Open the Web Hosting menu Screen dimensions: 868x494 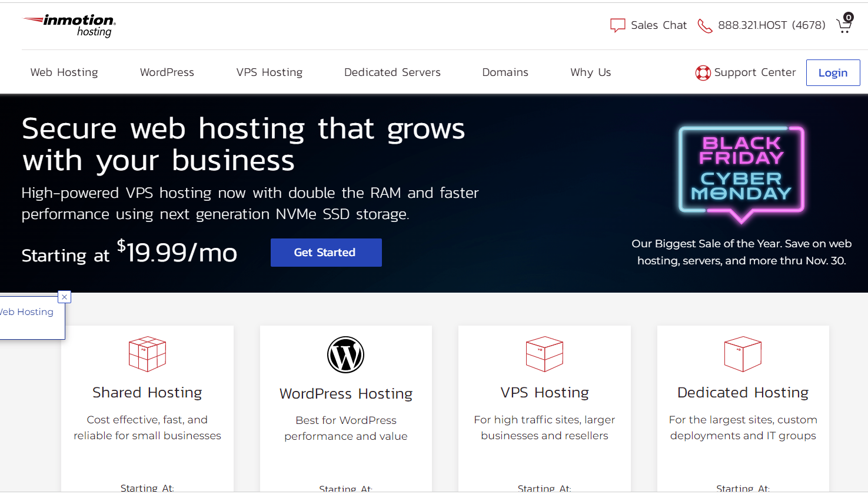64,72
